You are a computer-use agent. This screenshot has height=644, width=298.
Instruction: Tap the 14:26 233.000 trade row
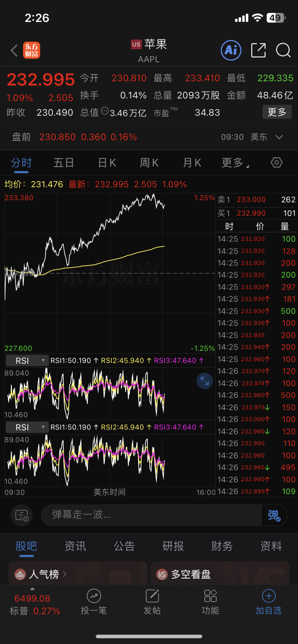257,419
